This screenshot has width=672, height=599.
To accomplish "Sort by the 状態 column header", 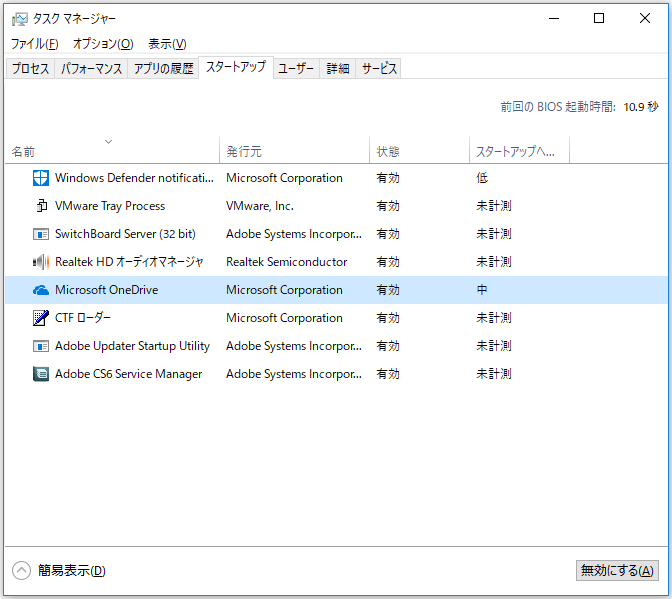I will point(388,152).
